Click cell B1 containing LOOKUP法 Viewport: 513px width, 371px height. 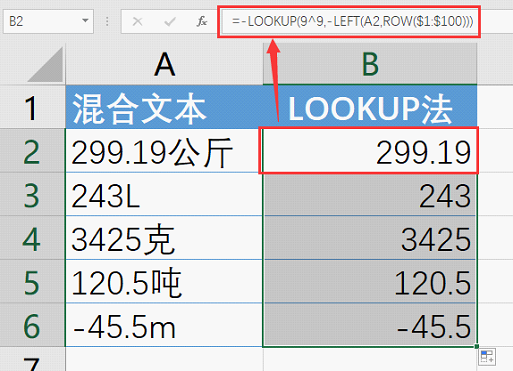(x=370, y=107)
